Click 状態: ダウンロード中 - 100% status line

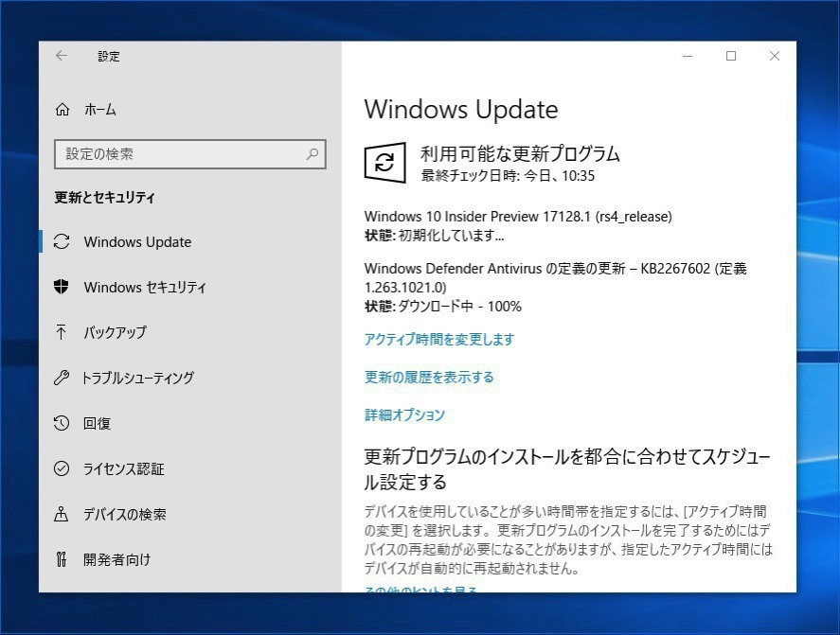tap(443, 307)
